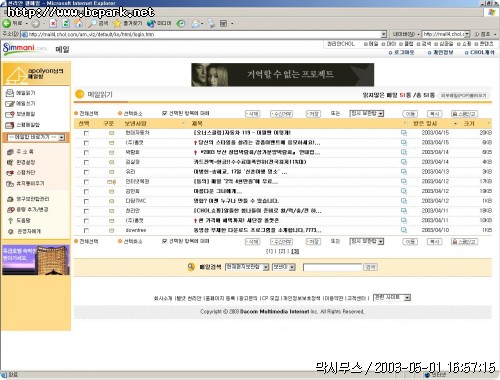Tick the checkbox for the 다담TMC mail
The height and width of the screenshot is (380, 500).
86,201
